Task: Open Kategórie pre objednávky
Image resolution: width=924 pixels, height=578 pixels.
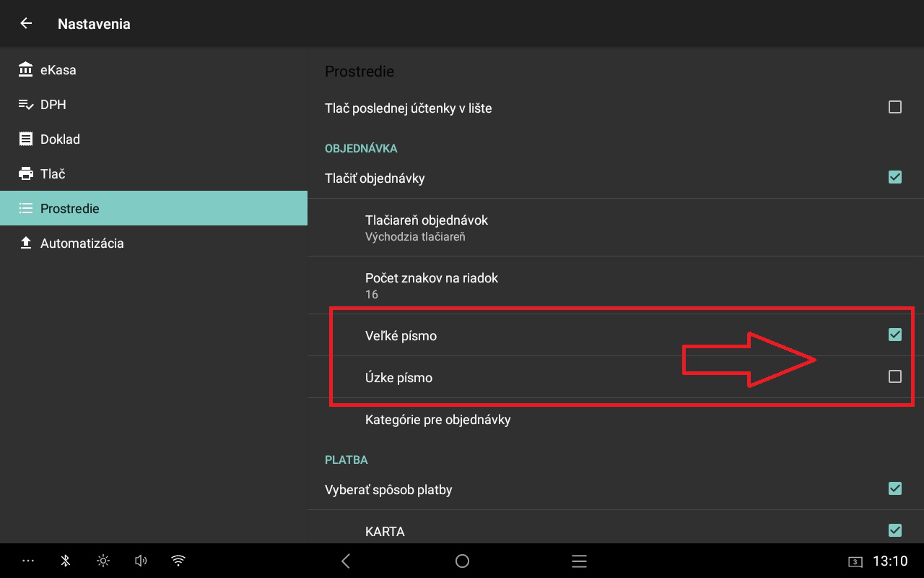Action: 437,420
